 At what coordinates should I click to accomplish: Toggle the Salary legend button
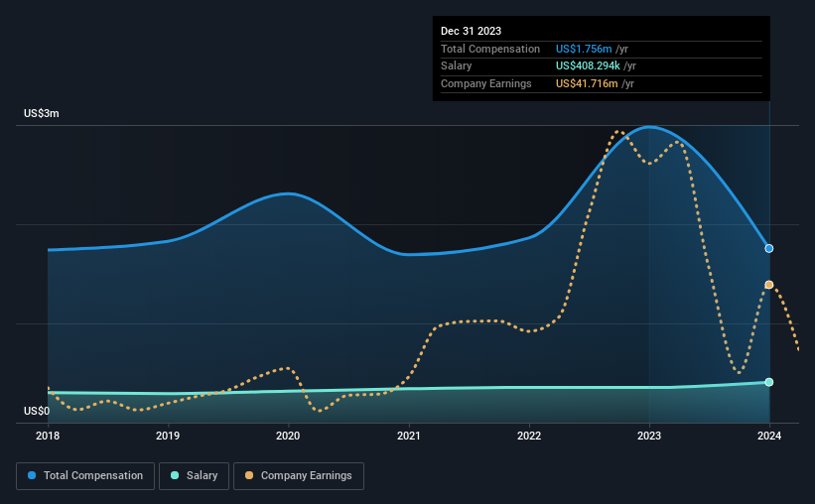click(x=194, y=476)
